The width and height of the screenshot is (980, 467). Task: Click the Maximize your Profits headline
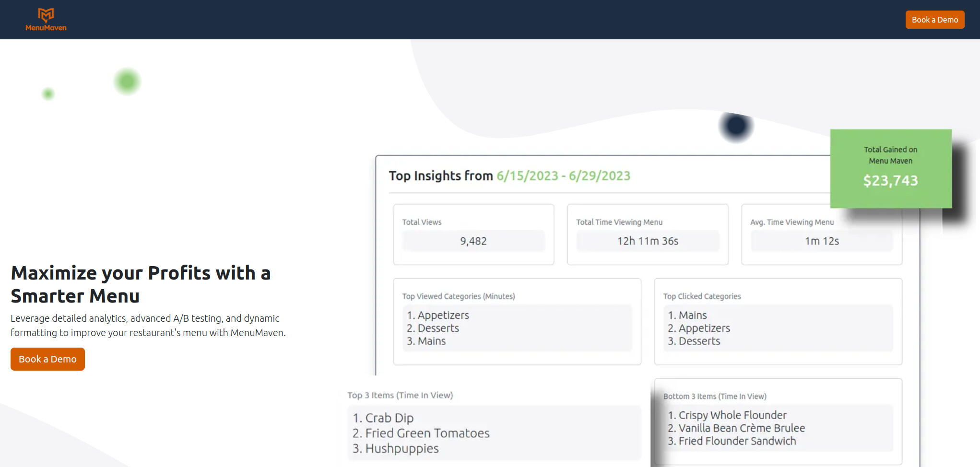141,284
